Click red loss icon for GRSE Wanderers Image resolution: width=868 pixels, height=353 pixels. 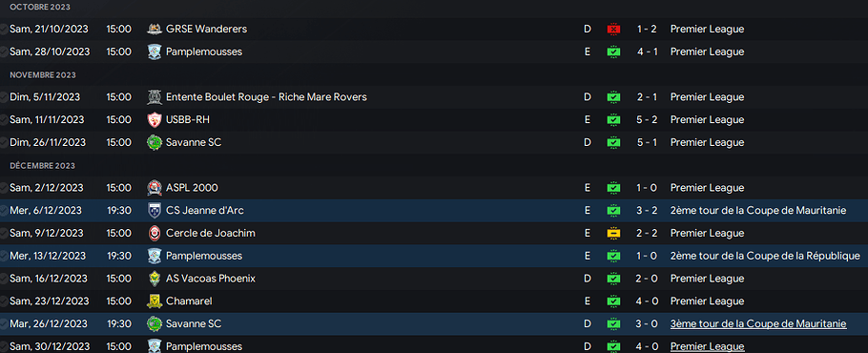(613, 30)
